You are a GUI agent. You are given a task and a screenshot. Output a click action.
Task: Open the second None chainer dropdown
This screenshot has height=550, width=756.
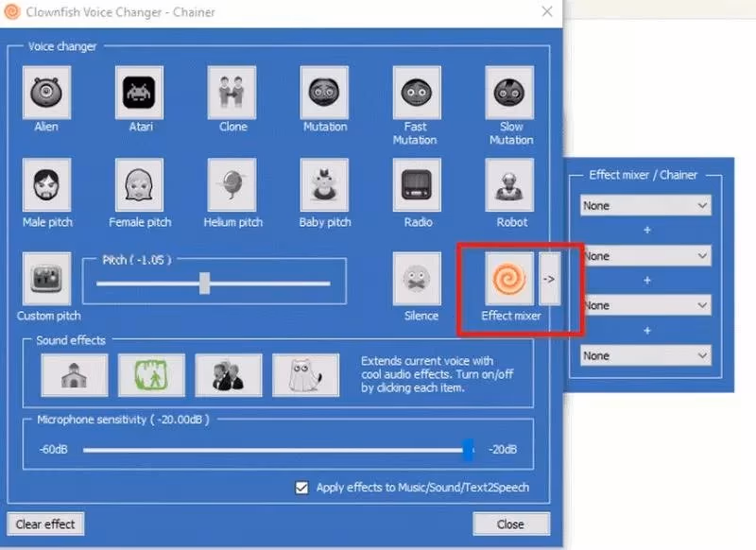tap(645, 255)
